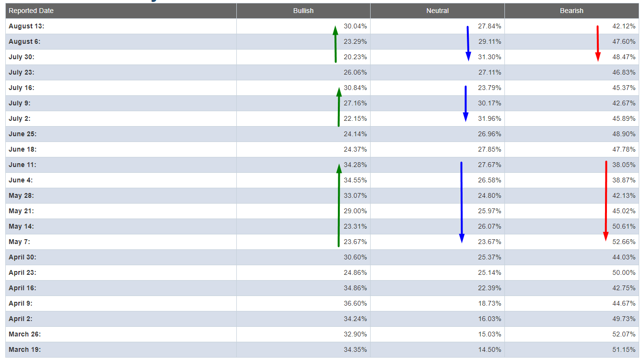Click the 36.60% bullish value for April 9
The image size is (644, 361).
point(355,303)
